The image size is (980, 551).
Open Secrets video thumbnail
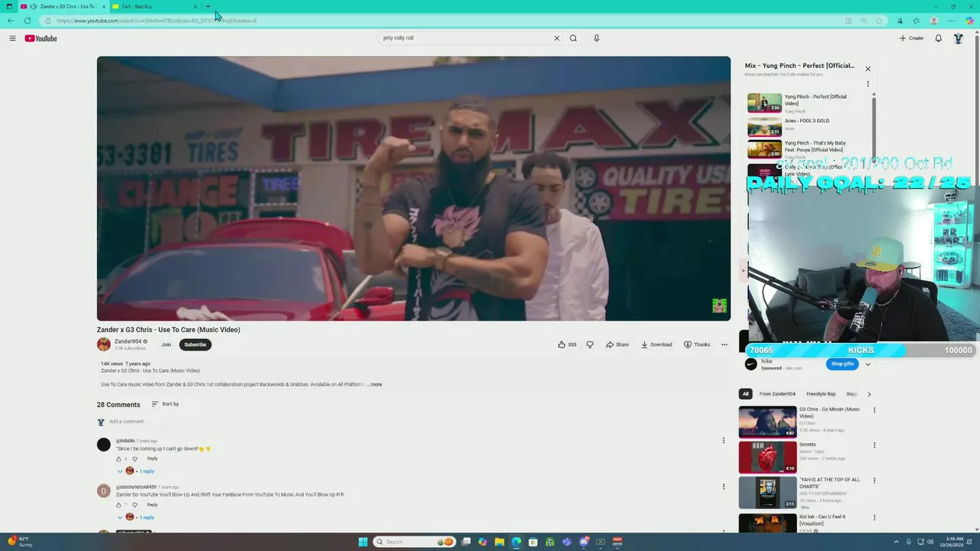[x=767, y=458]
